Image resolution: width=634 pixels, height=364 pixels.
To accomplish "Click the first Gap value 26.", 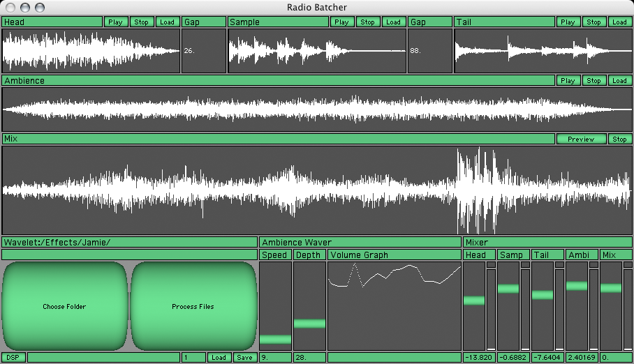I will click(204, 50).
